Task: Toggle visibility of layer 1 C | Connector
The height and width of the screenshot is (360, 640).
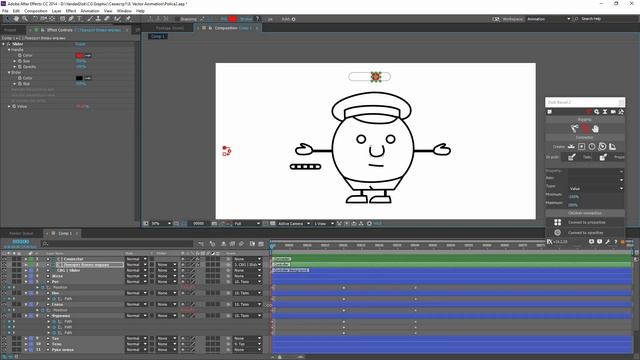Action: click(4, 259)
